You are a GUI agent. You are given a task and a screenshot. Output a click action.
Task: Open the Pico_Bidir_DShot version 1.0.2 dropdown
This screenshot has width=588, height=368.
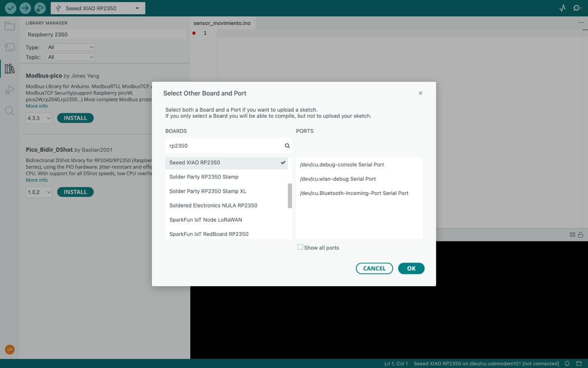coord(39,192)
